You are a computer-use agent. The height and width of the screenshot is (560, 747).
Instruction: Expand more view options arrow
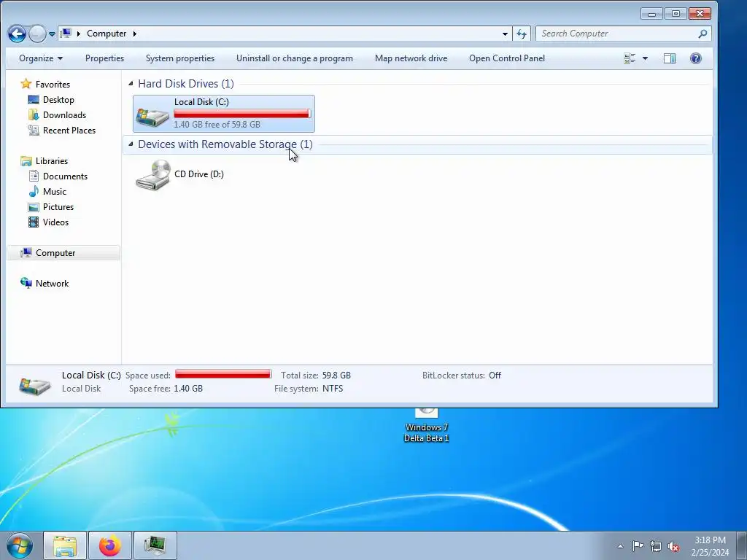click(x=645, y=58)
